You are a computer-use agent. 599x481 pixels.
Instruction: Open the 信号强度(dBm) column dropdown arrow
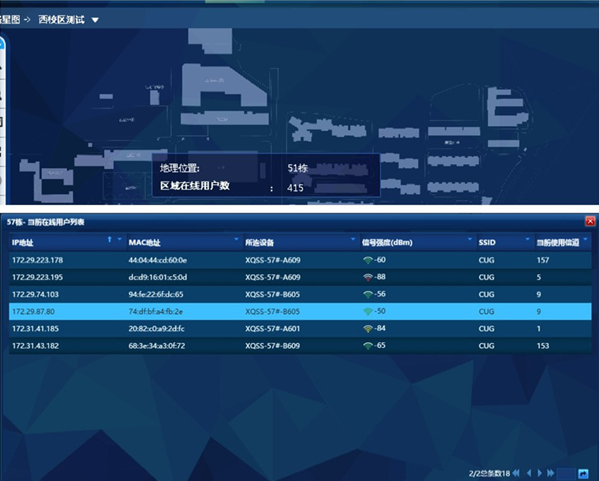tap(469, 239)
